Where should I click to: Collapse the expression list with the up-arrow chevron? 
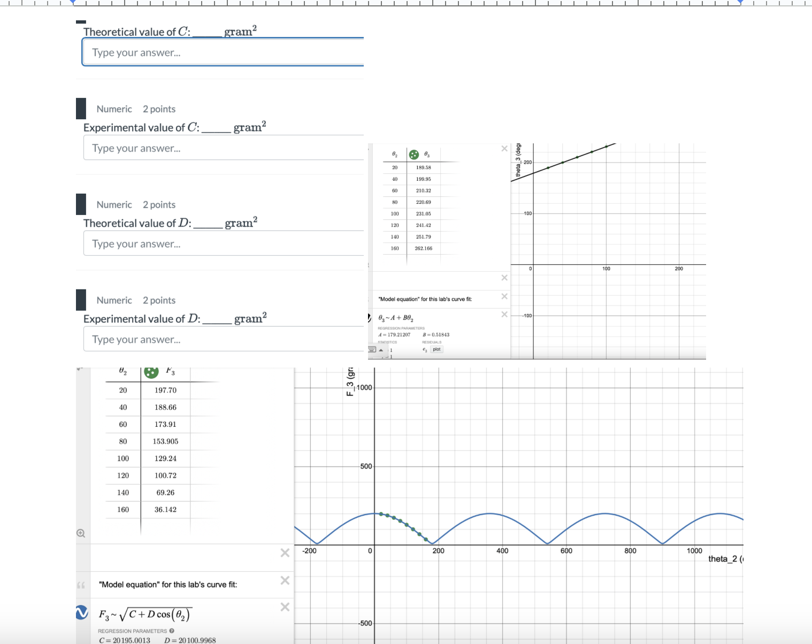click(381, 350)
